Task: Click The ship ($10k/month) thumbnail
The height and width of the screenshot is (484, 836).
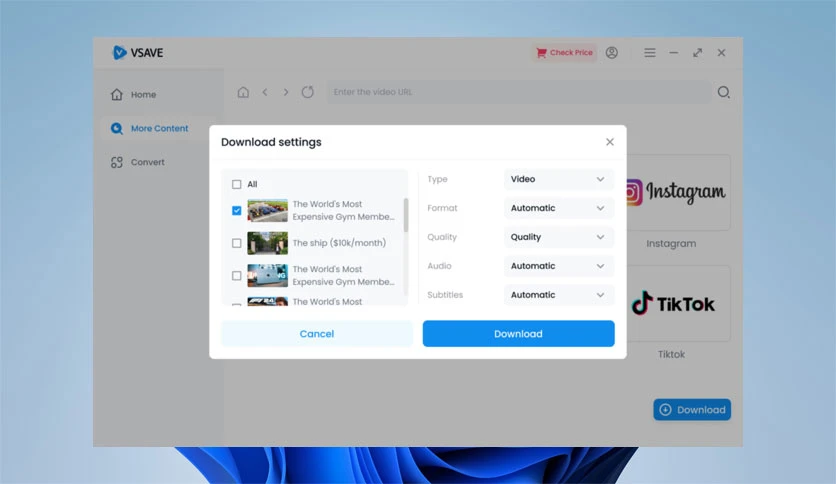Action: (x=268, y=243)
